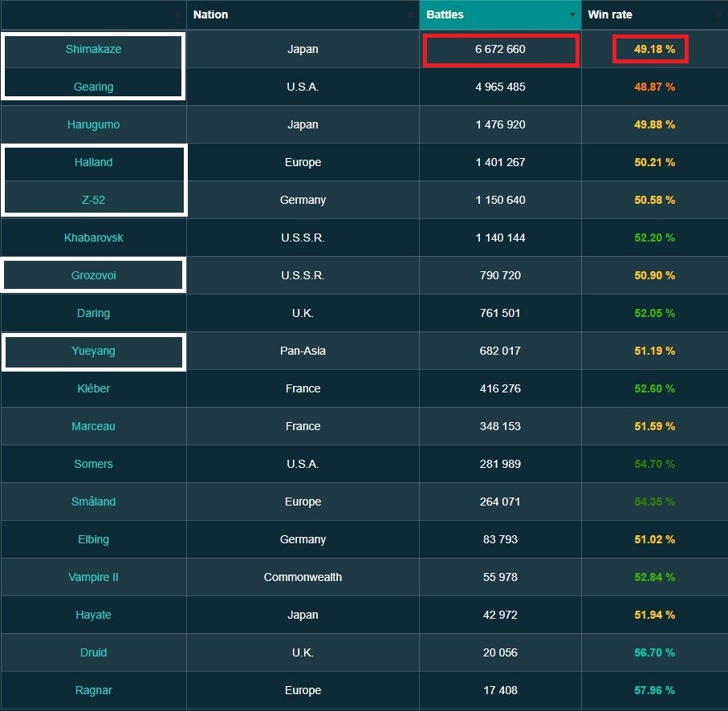
Task: Click Druid win rate 56.70 % cell
Action: coord(654,652)
